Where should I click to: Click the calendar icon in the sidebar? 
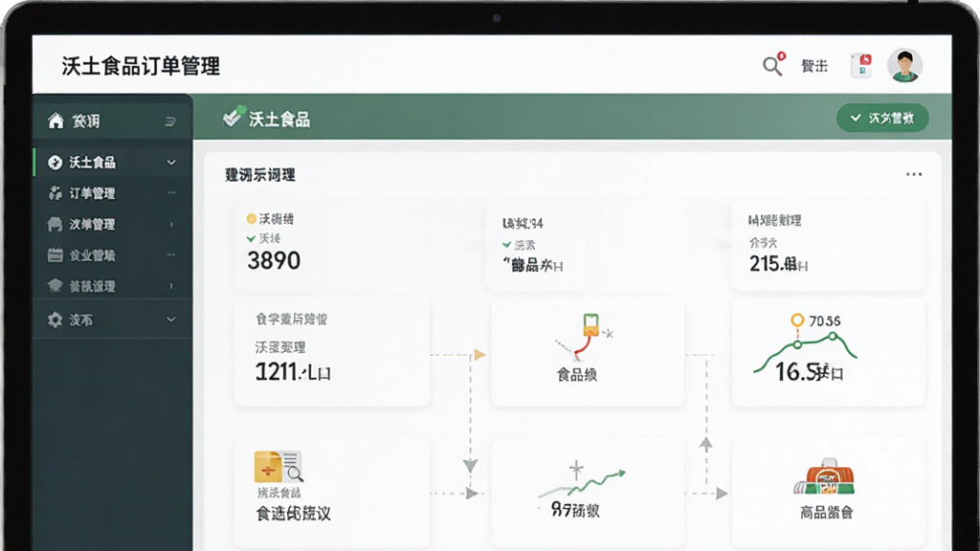(55, 254)
